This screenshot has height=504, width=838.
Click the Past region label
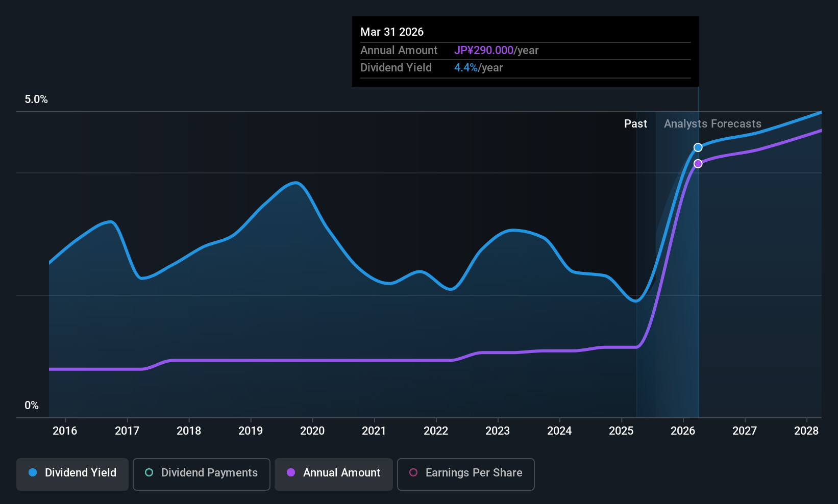pyautogui.click(x=635, y=124)
